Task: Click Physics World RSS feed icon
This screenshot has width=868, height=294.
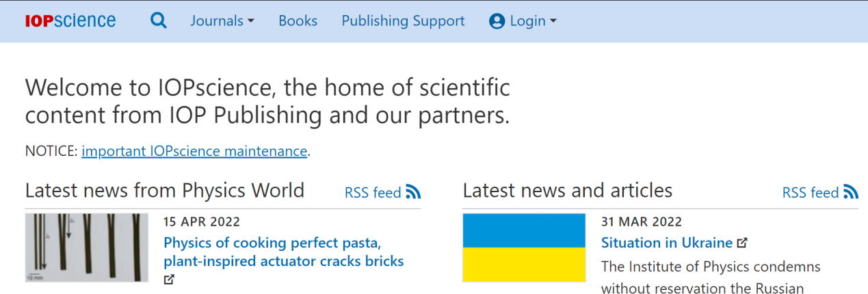Action: tap(413, 192)
